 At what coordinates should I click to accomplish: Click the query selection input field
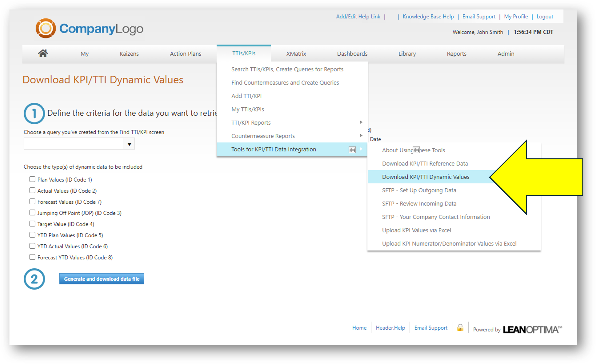[x=73, y=144]
